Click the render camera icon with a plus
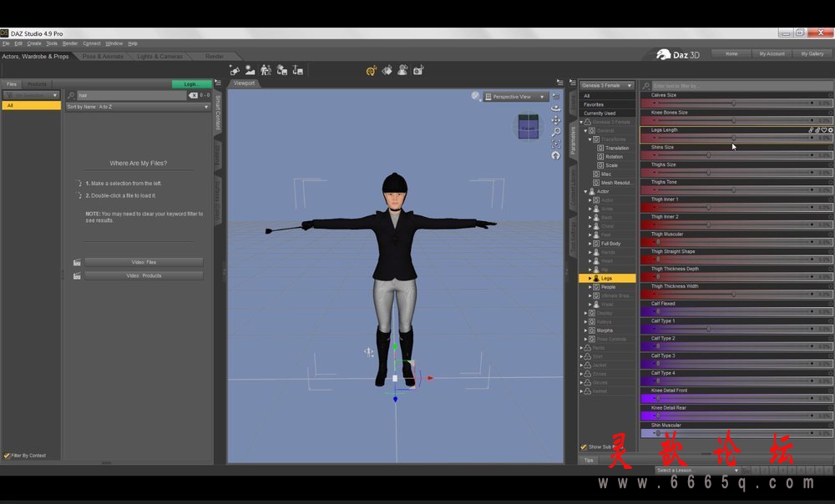The width and height of the screenshot is (835, 504). coord(418,70)
